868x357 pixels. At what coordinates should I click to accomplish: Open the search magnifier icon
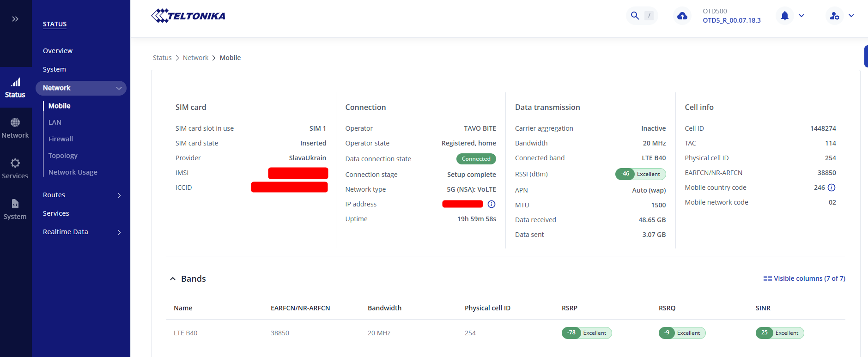click(x=635, y=16)
